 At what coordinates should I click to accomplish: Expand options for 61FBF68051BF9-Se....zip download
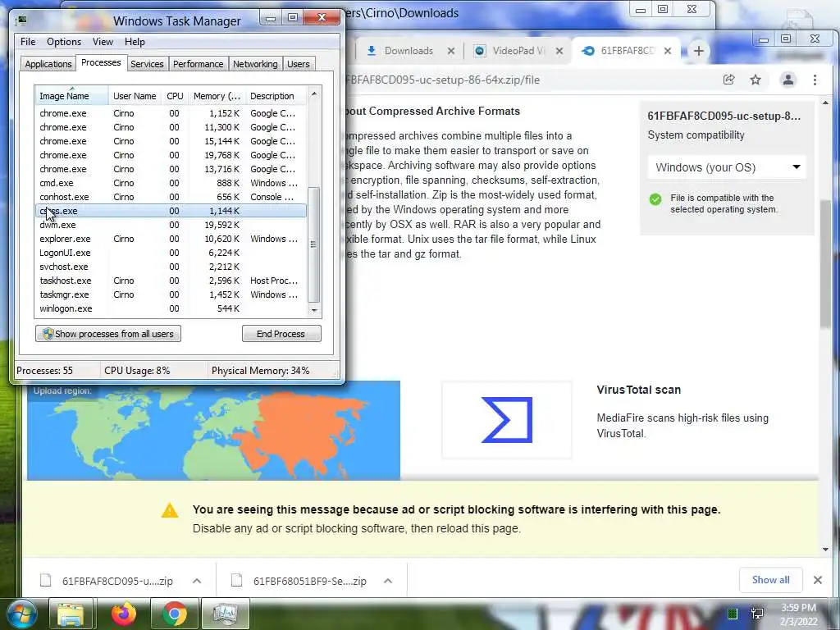388,581
